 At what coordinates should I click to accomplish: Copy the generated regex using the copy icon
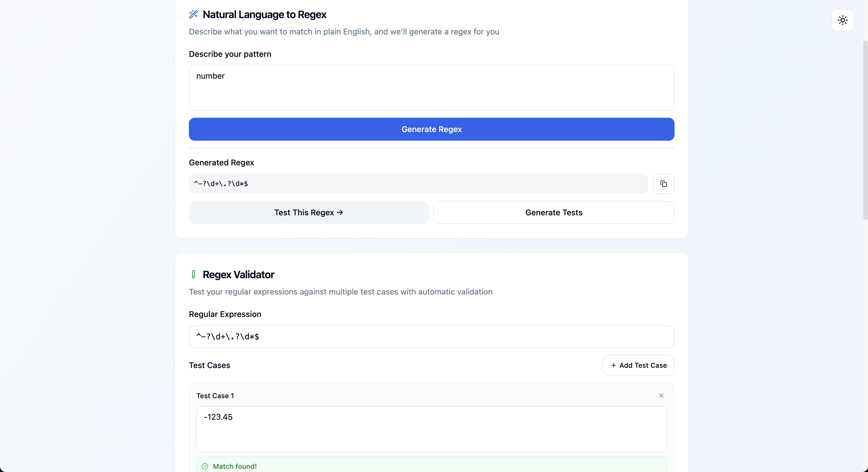tap(664, 183)
